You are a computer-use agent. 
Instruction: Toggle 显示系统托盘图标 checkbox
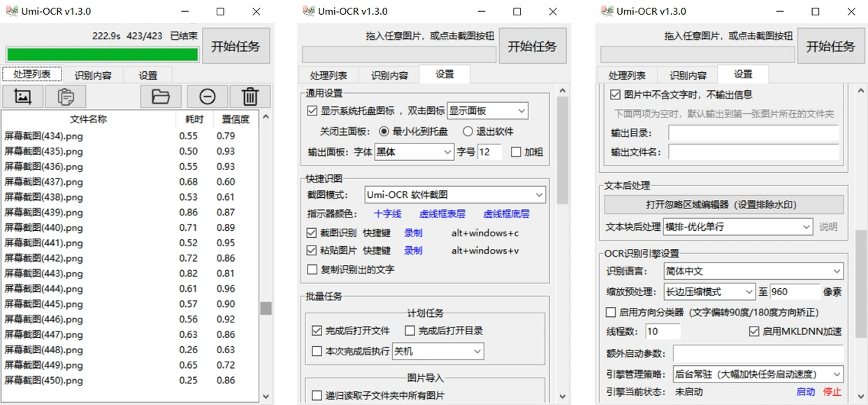pyautogui.click(x=312, y=111)
